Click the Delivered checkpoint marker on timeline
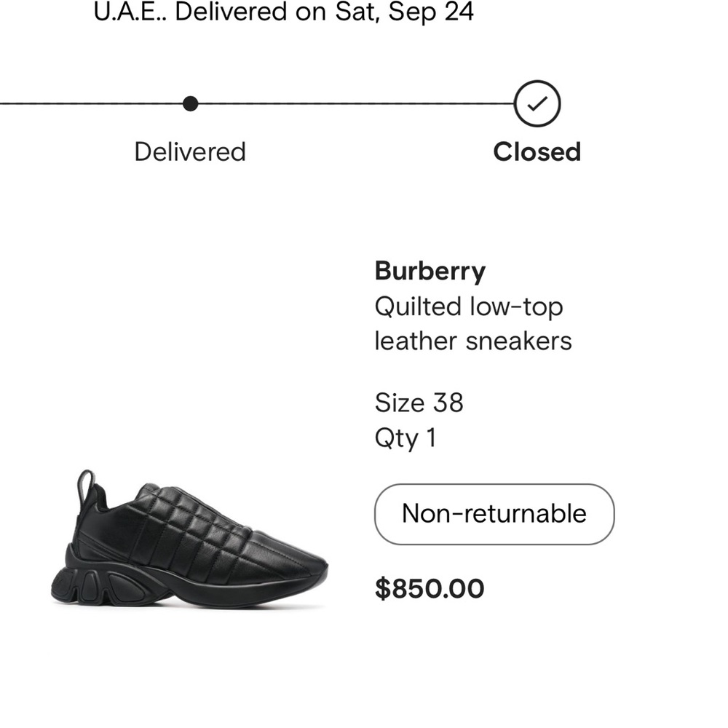This screenshot has height=728, width=728. [x=191, y=103]
